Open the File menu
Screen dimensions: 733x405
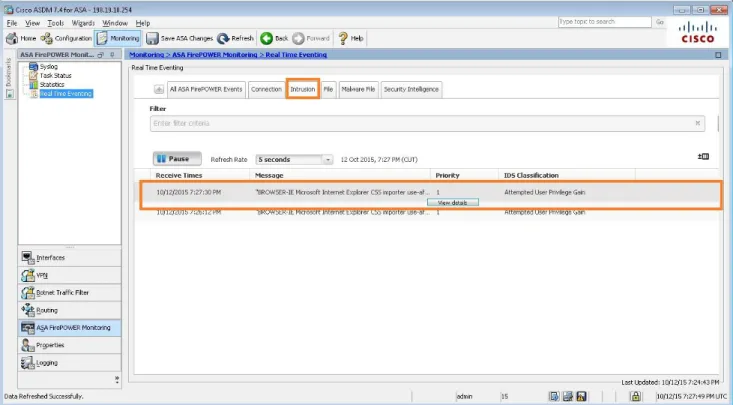(x=12, y=23)
